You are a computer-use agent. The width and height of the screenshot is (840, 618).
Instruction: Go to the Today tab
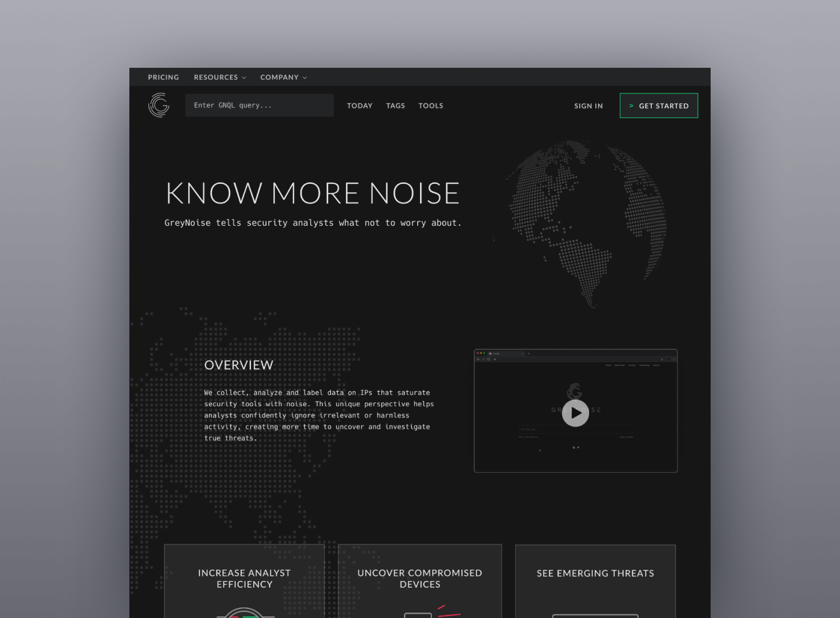point(360,105)
